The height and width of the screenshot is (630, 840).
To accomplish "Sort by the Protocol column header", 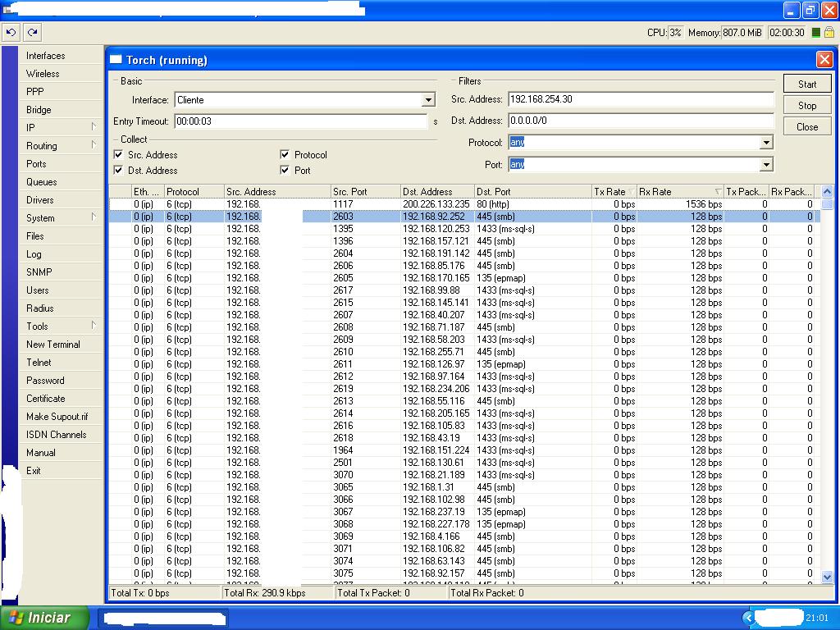I will click(194, 191).
